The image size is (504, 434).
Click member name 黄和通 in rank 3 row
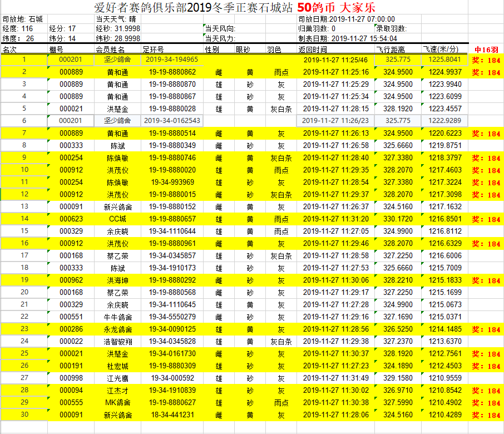click(117, 84)
